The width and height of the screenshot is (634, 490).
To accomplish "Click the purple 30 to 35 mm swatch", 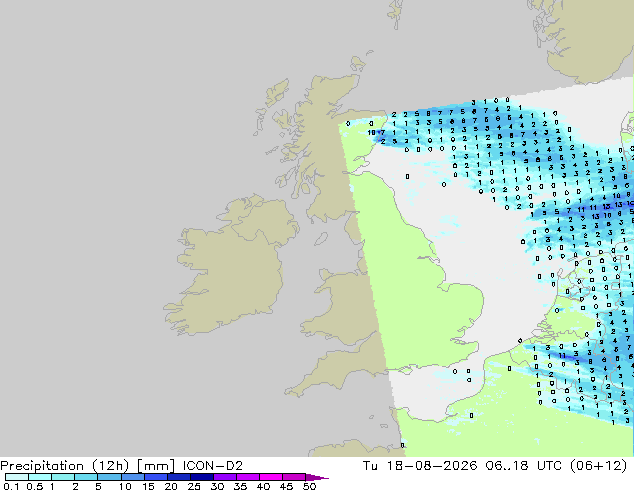I will [x=225, y=477].
